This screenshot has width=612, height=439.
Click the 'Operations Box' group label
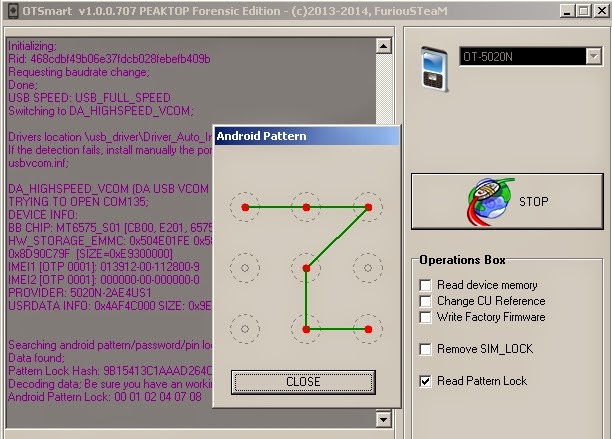462,260
